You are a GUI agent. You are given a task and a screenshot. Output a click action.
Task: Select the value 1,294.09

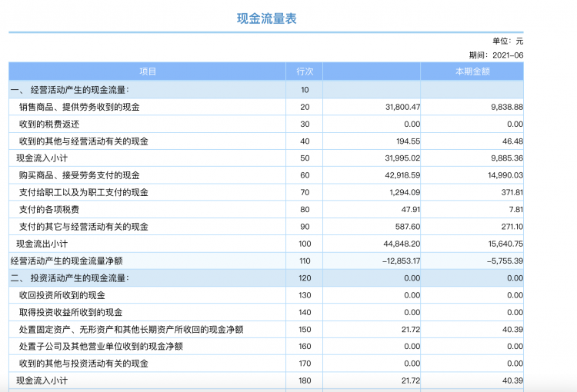tap(405, 192)
